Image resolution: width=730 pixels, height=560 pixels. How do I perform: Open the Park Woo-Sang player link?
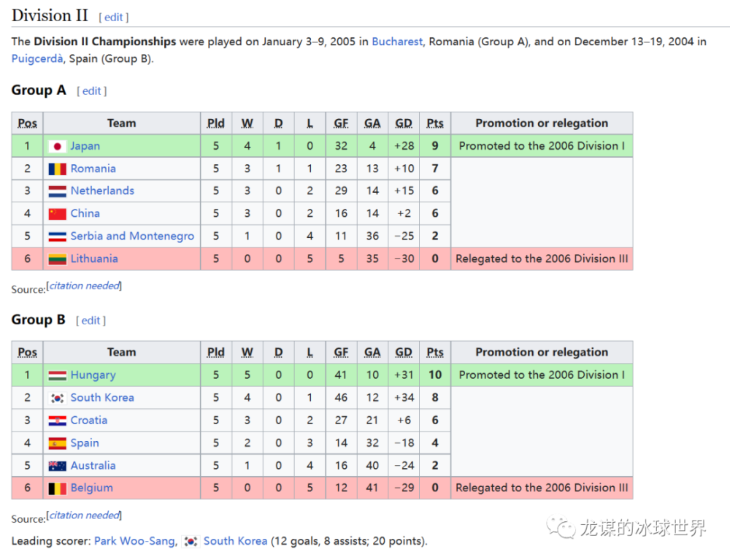pyautogui.click(x=134, y=541)
